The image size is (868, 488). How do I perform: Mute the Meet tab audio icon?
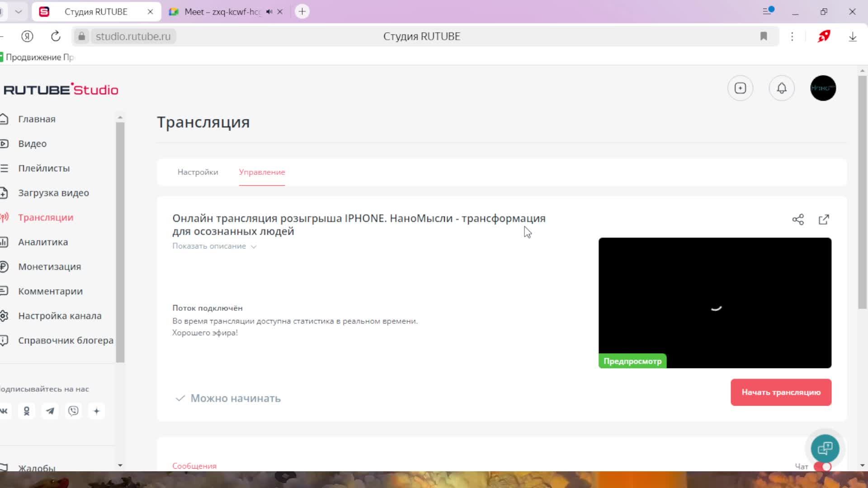269,12
